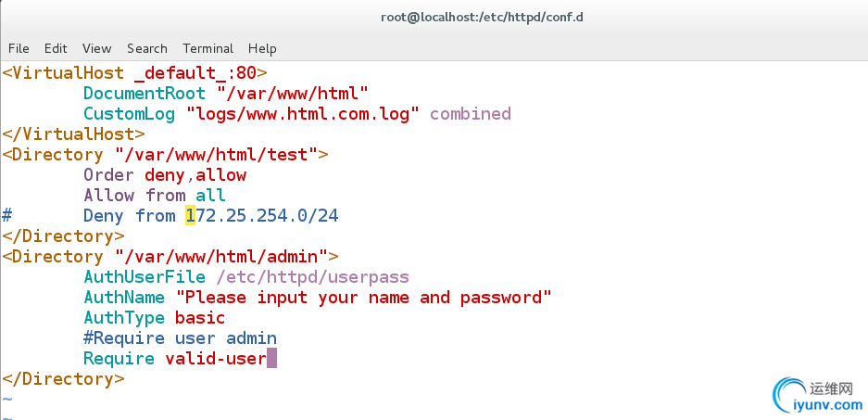This screenshot has width=868, height=420.
Task: Click the window title root@localhost:/etc/httpd/conf.d
Action: (482, 18)
